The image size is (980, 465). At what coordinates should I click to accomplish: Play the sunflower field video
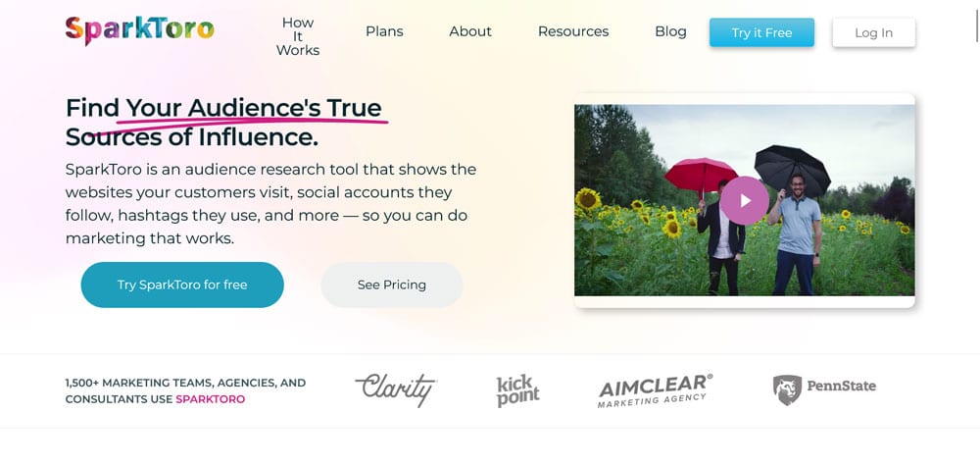[744, 200]
